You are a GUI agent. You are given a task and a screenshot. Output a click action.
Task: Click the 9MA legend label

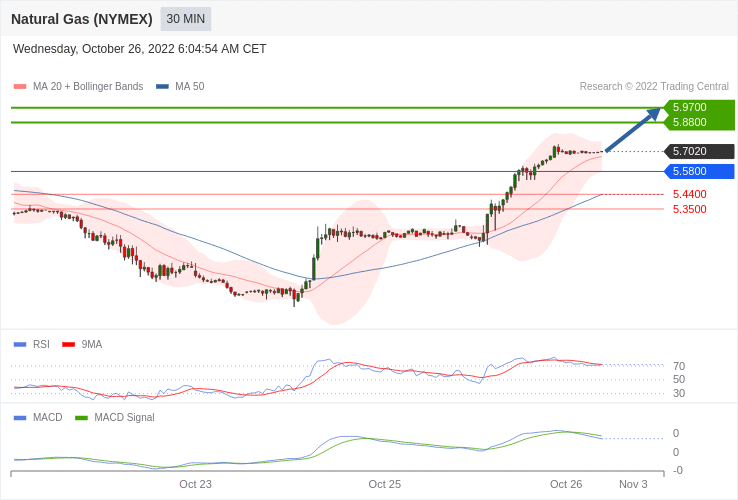tap(92, 345)
